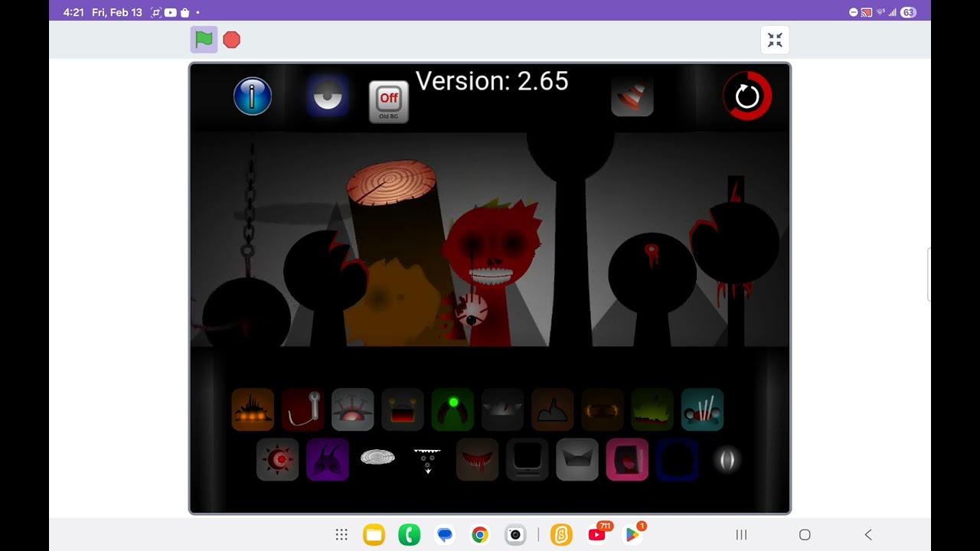
Task: Click the Version: 2.65 text
Action: (492, 81)
